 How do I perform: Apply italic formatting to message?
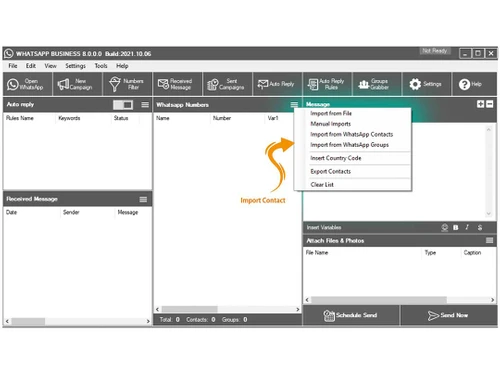(x=467, y=227)
